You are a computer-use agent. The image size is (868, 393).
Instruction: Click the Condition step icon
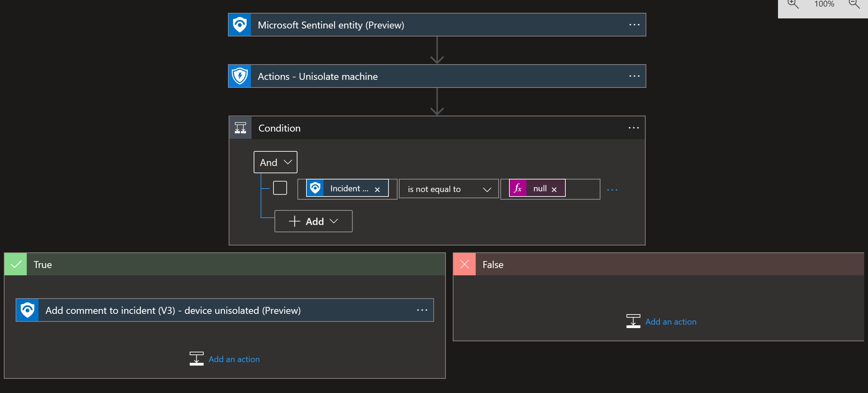(241, 127)
